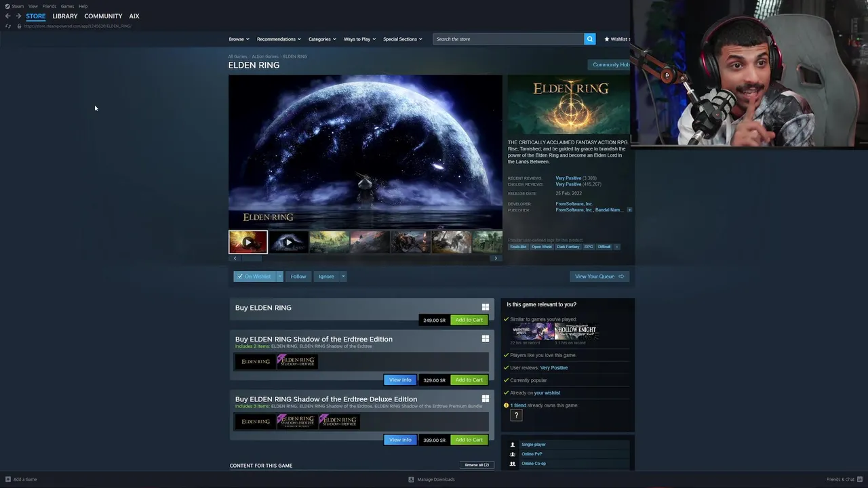Click the Hollow Knight similar game thumbnail
The height and width of the screenshot is (488, 868).
(576, 331)
